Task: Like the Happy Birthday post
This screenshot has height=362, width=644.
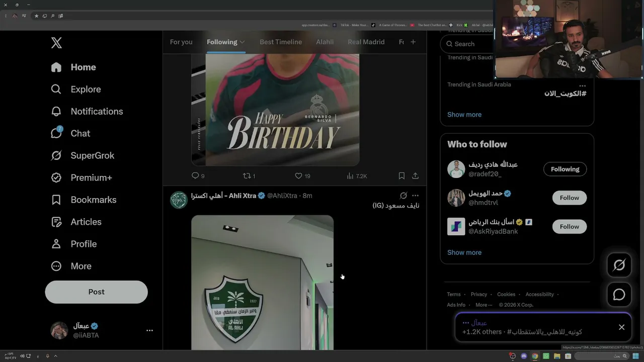Action: click(302, 176)
